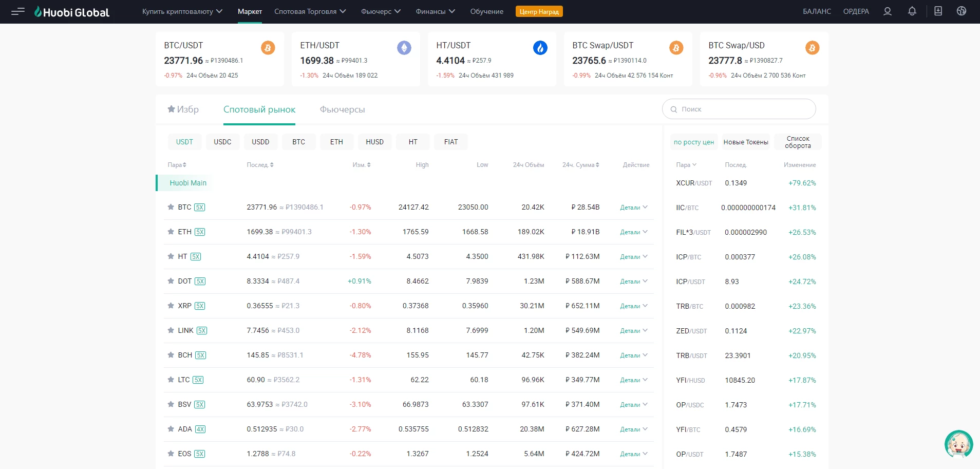Expand Детали for XRP row
Screen dimensions: 980x469
click(x=634, y=306)
